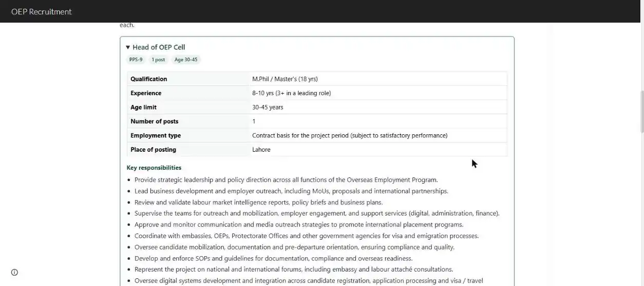Select the Place of posting label
This screenshot has height=286, width=644.
pos(153,150)
